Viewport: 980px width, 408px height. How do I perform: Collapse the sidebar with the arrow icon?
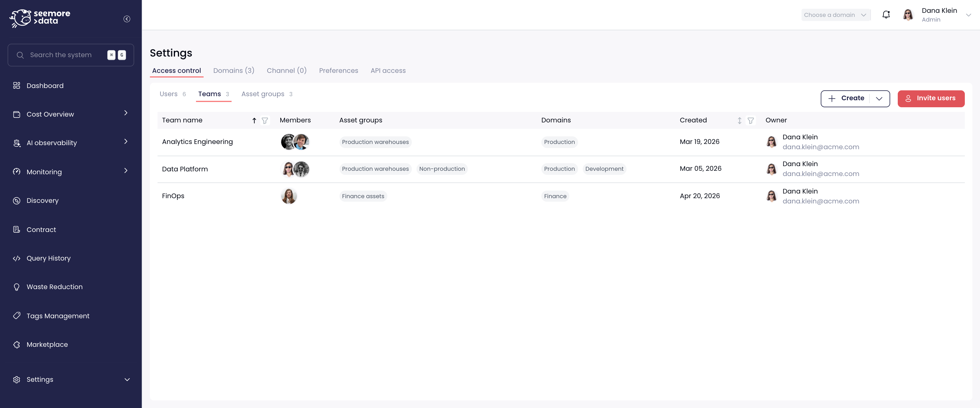point(127,19)
